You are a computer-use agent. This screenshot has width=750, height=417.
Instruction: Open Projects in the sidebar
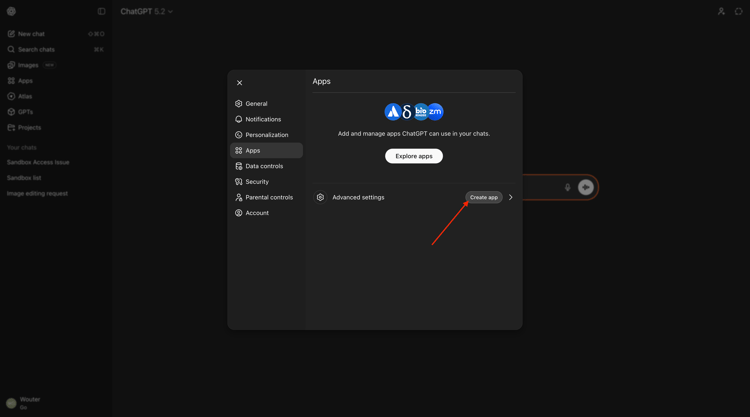pos(56,128)
